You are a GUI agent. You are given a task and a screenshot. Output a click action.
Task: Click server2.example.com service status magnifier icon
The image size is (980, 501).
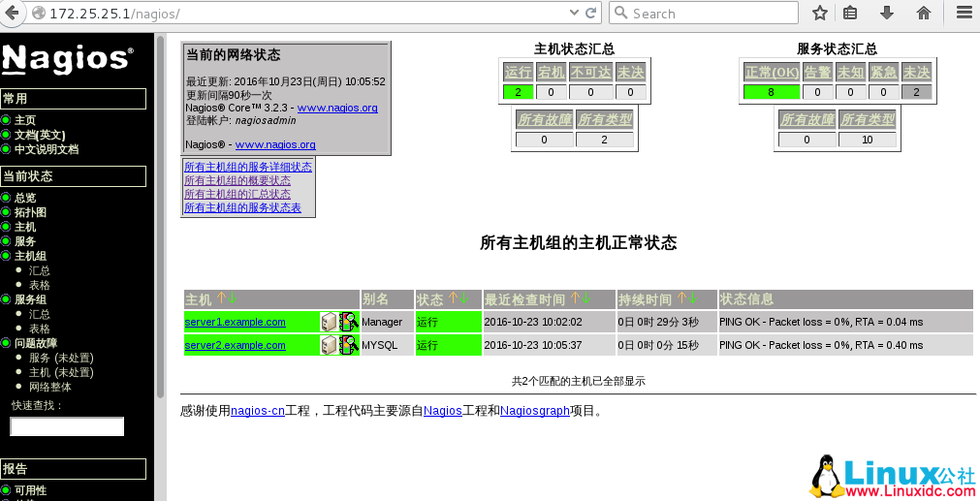pos(349,345)
